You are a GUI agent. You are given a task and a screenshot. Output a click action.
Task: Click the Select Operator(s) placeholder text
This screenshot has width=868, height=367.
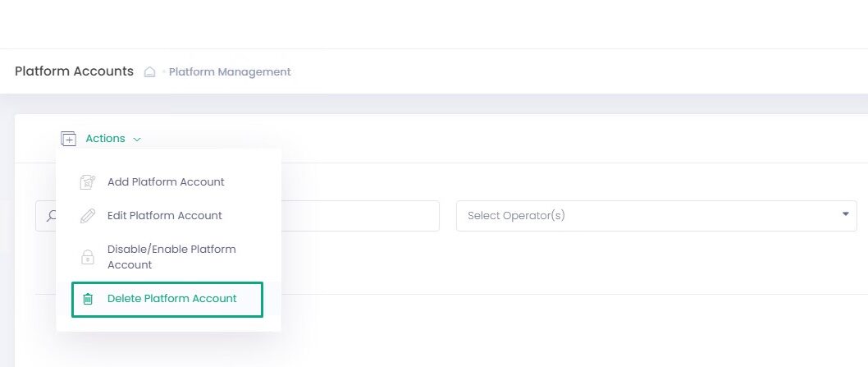click(516, 216)
